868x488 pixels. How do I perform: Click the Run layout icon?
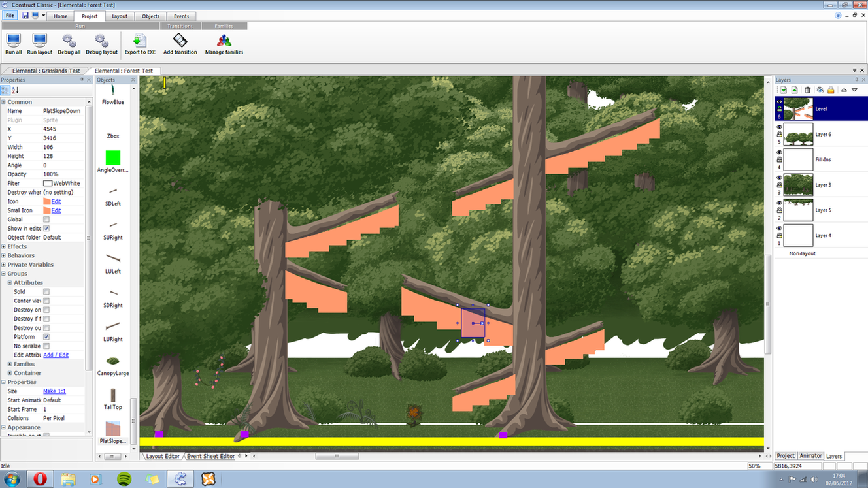[x=39, y=41]
